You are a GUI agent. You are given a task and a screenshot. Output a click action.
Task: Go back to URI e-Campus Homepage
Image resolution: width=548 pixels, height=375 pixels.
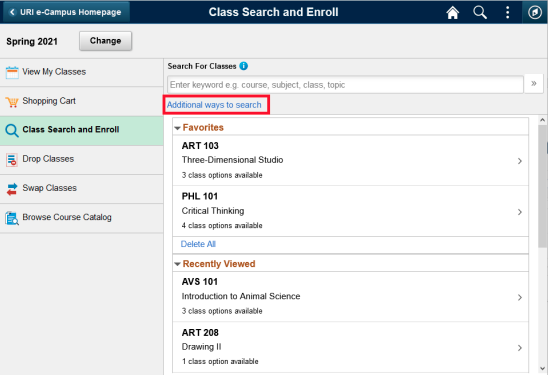pos(66,12)
